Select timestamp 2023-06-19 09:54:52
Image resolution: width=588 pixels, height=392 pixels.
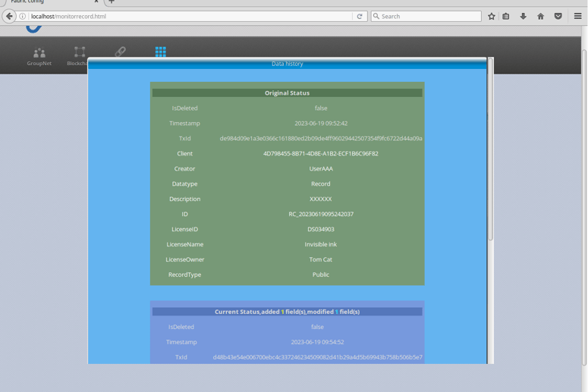click(x=317, y=342)
